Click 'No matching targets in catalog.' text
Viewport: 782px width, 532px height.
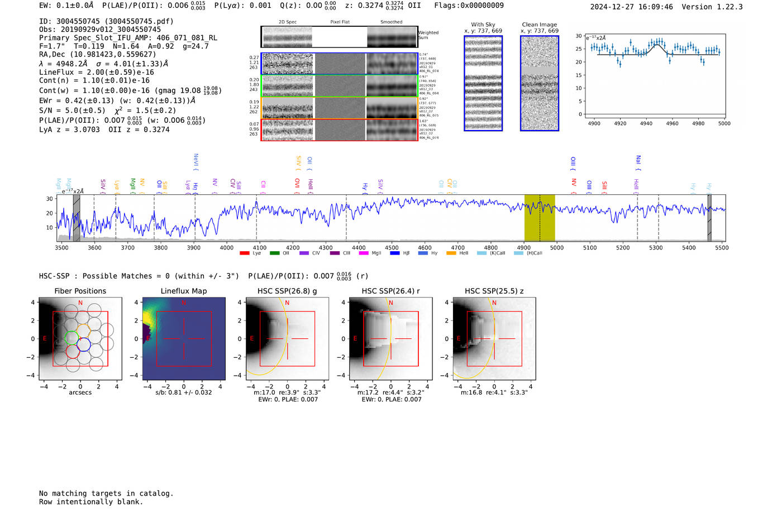click(106, 493)
